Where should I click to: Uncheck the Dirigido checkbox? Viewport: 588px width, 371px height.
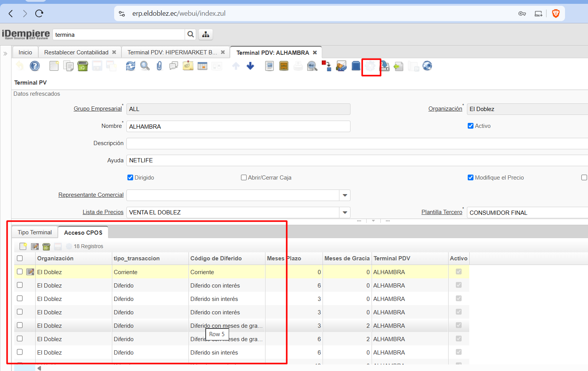click(130, 178)
